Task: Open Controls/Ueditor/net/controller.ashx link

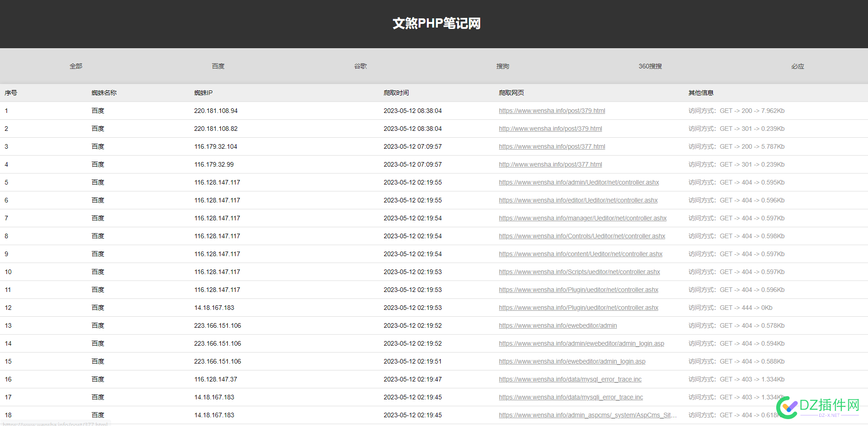Action: pos(582,236)
